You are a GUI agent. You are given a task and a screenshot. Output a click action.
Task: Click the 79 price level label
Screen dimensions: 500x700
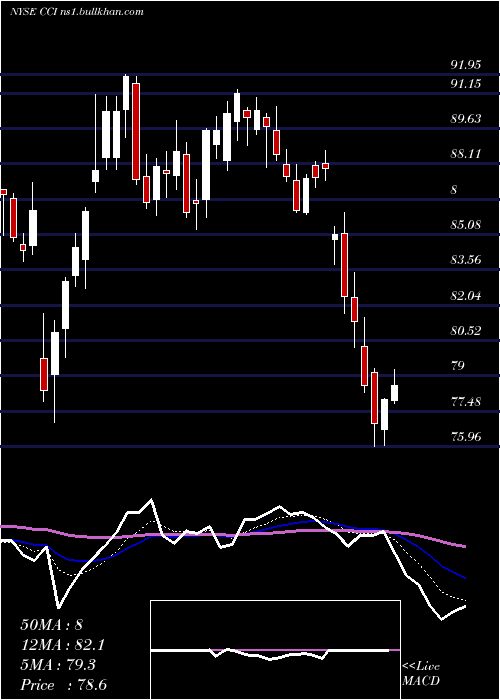pos(458,366)
